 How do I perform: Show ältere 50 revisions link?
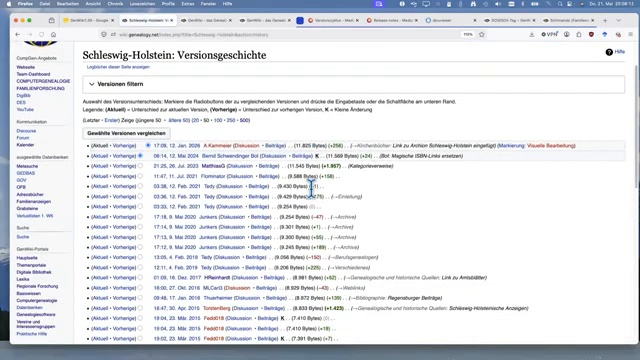tap(179, 120)
